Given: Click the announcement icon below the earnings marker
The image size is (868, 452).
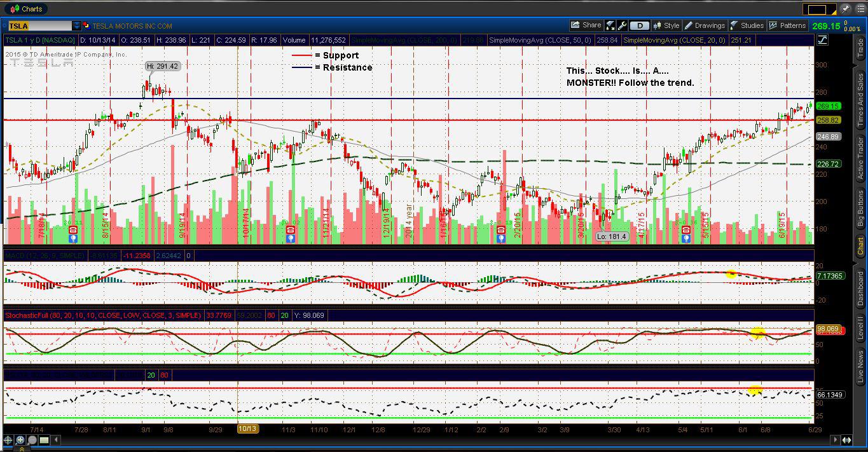Looking at the screenshot, I should click(73, 238).
